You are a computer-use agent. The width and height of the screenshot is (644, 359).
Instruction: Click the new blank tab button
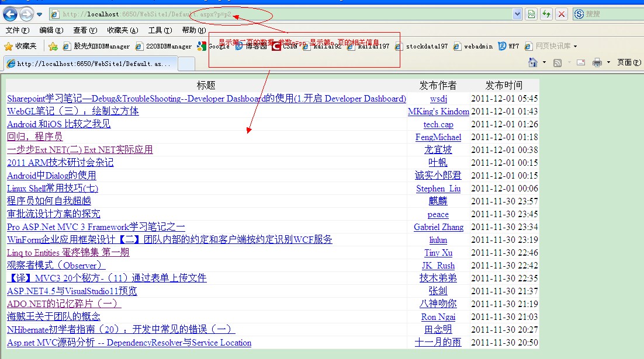coord(186,64)
